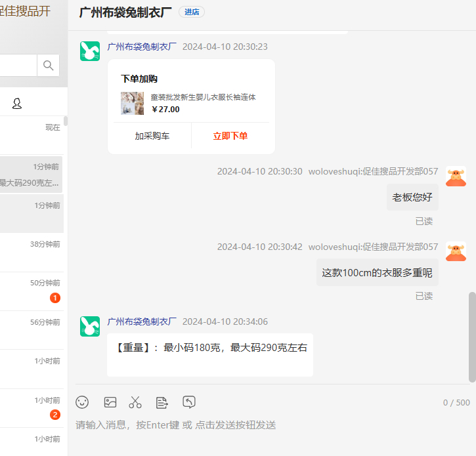The width and height of the screenshot is (476, 456).
Task: Open the quick phrases document icon
Action: click(162, 403)
